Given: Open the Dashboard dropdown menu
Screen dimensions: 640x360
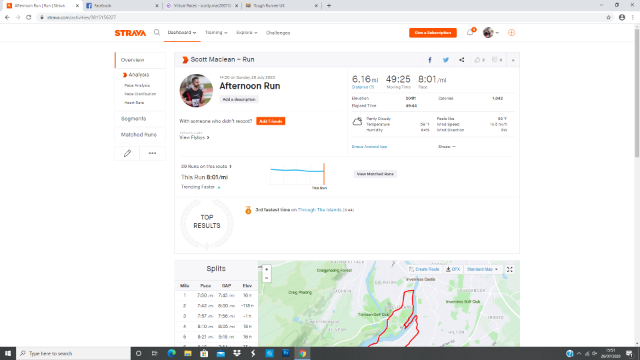Looking at the screenshot, I should (x=182, y=33).
